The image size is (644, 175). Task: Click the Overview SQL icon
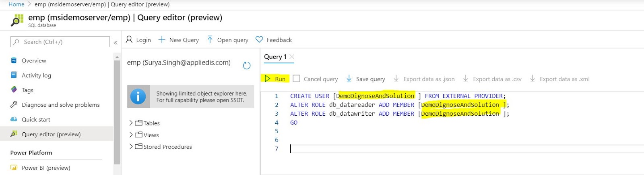[x=14, y=60]
